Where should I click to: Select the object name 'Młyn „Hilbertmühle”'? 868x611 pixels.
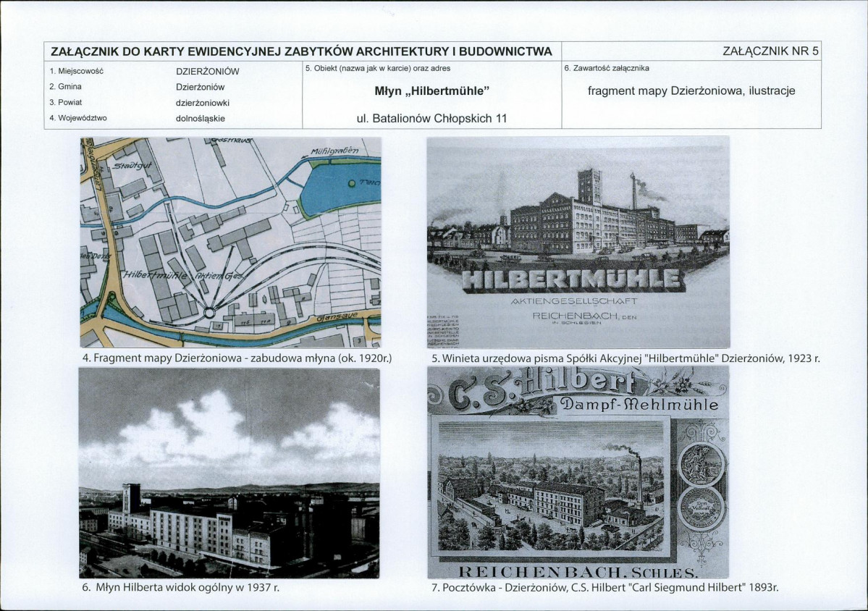point(432,90)
